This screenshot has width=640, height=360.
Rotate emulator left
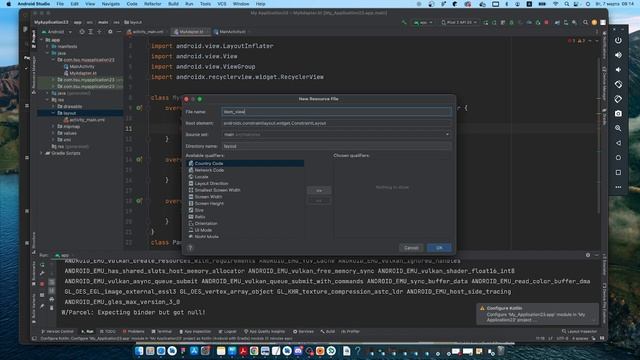618,84
